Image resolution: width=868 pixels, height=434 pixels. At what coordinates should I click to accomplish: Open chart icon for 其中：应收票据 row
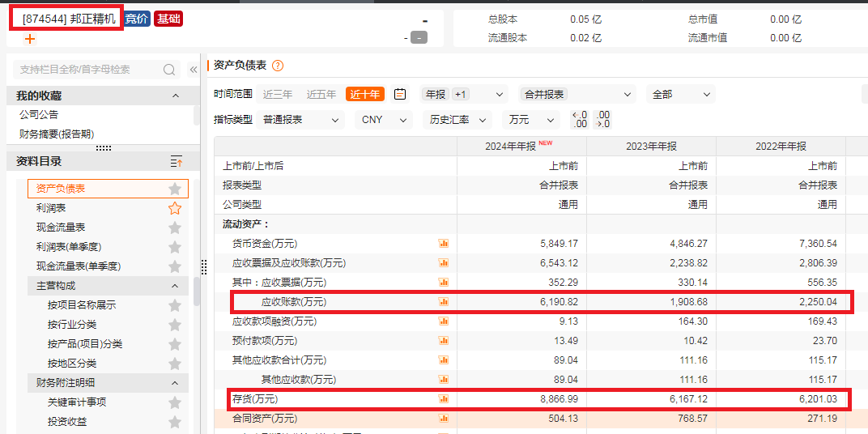[x=444, y=283]
